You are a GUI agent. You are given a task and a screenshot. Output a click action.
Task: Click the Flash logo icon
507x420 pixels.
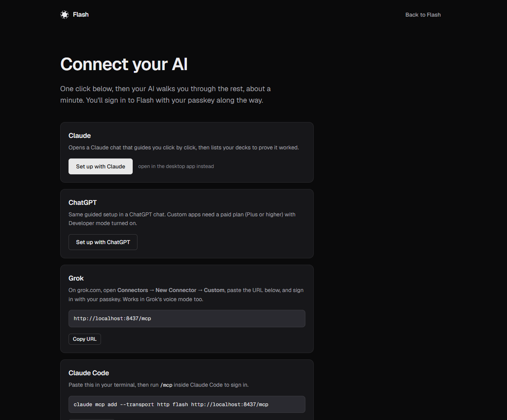point(65,15)
